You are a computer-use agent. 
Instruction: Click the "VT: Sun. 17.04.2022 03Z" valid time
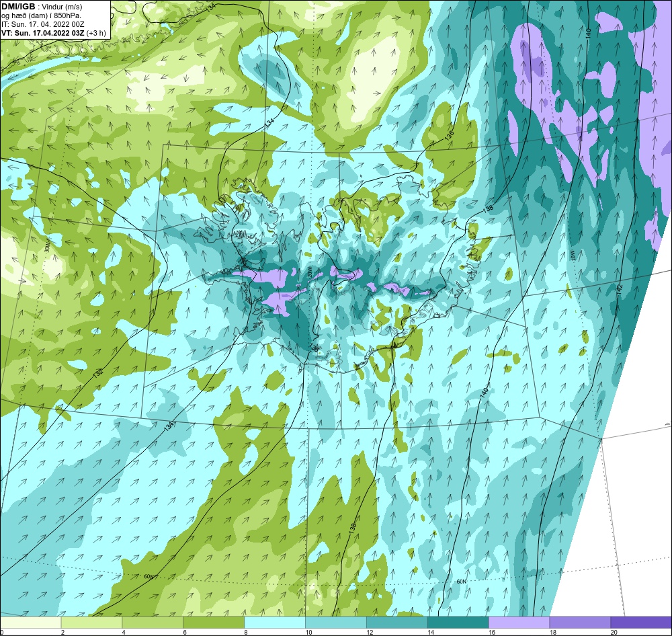43,33
